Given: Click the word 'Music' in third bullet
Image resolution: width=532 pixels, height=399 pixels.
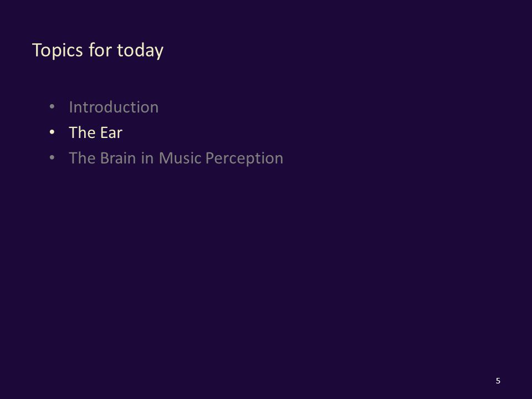Looking at the screenshot, I should [180, 158].
